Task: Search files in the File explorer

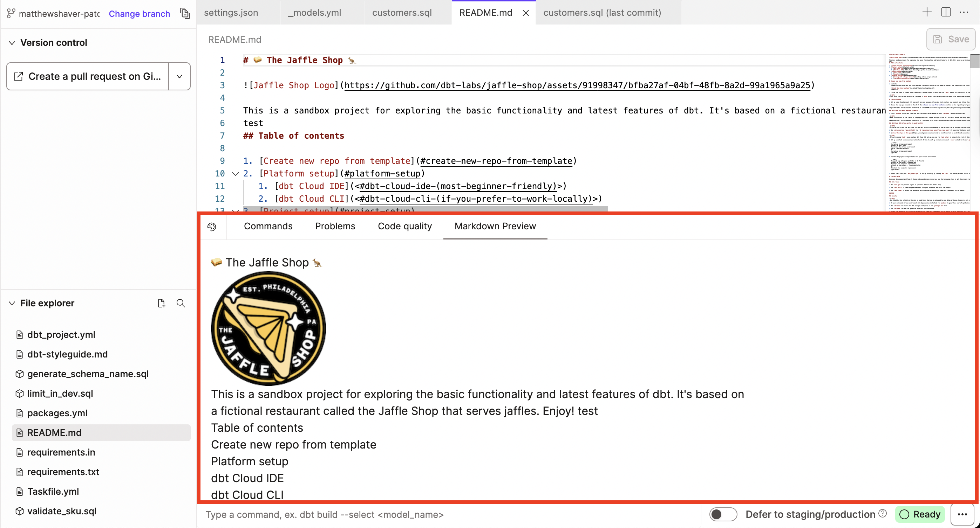Action: click(181, 303)
